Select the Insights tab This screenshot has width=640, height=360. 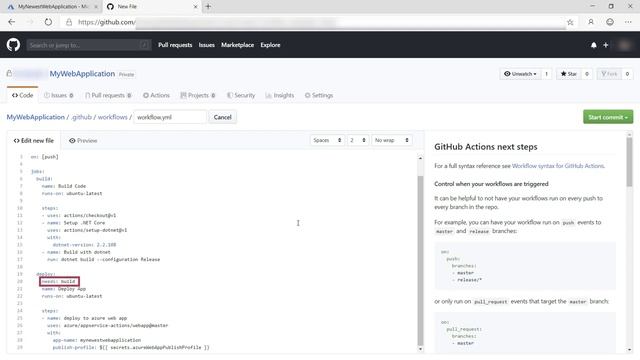(x=280, y=95)
